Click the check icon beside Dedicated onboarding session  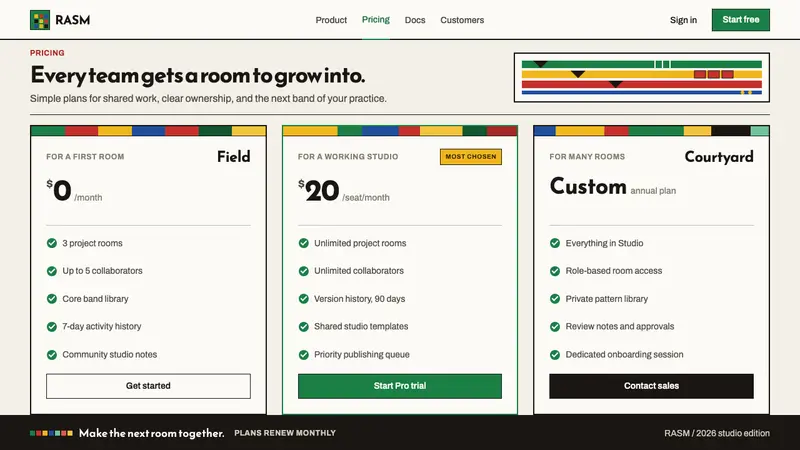pyautogui.click(x=555, y=354)
